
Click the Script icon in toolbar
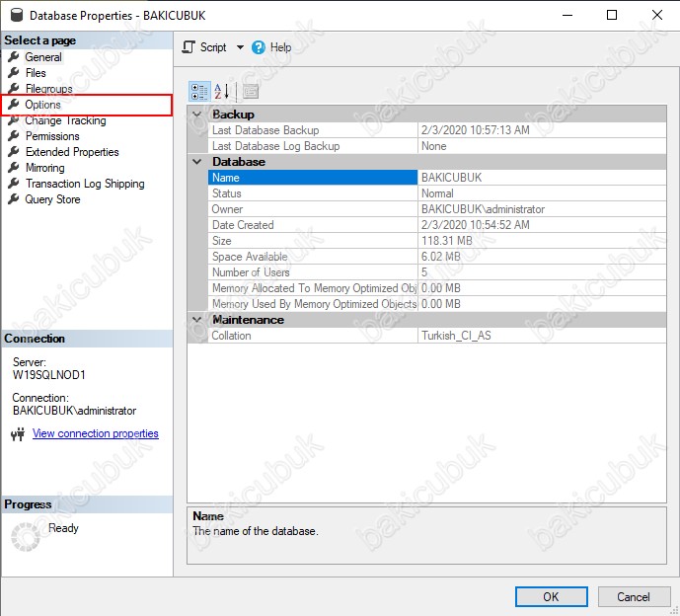189,47
